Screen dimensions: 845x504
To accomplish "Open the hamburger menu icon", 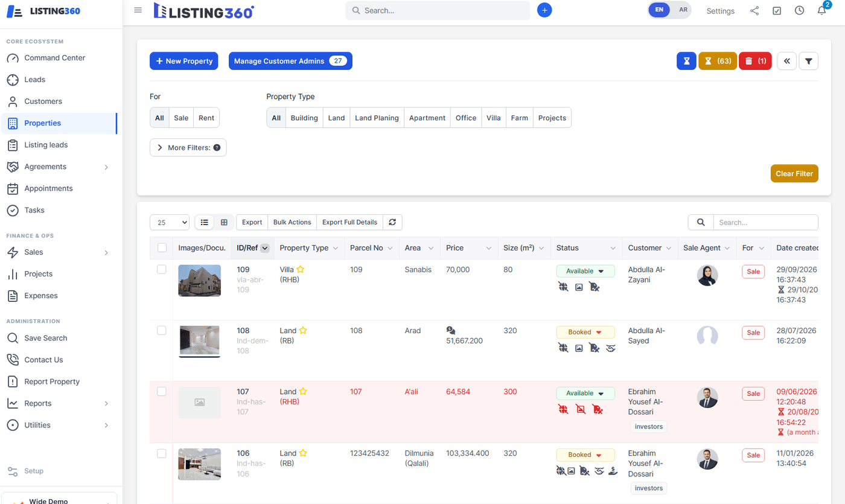I will 138,10.
